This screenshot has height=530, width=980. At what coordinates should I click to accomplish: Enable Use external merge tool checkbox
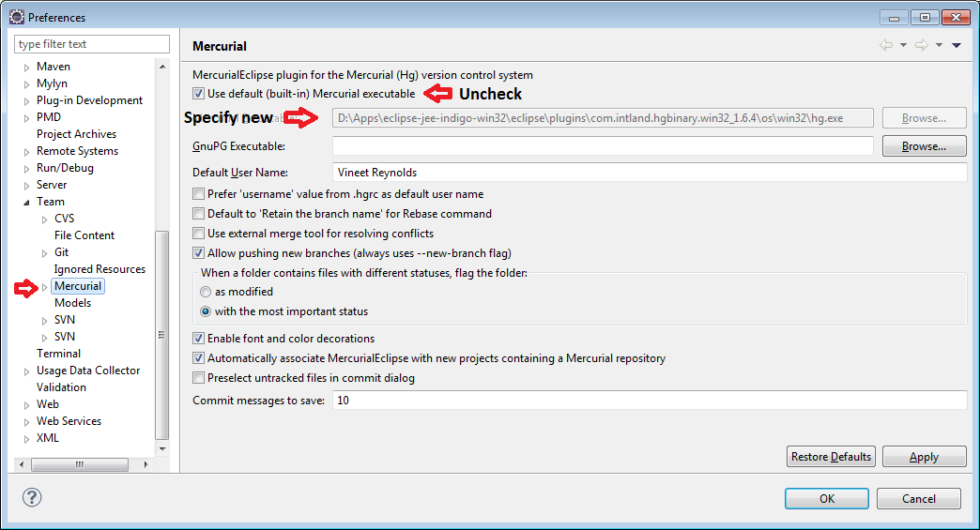[198, 234]
